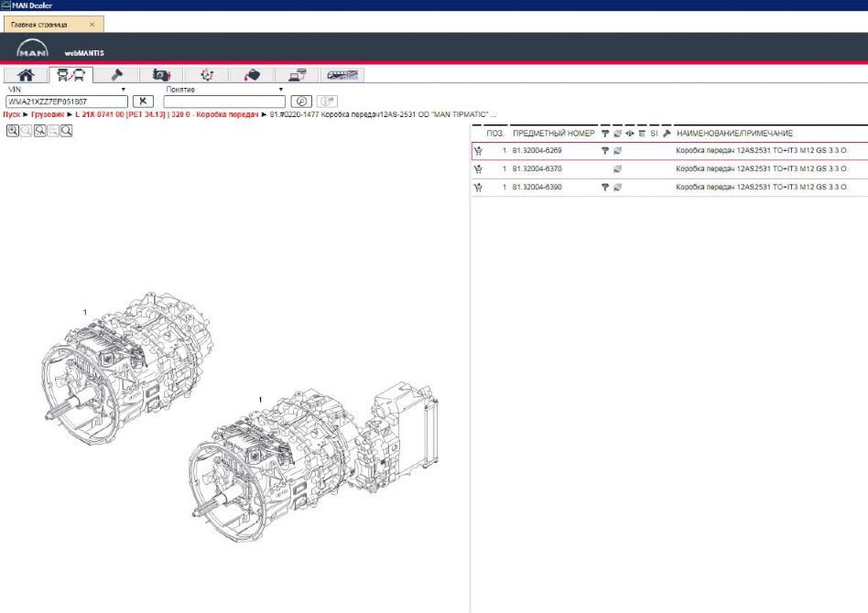This screenshot has height=613, width=868.
Task: Add part 81.32004-6269 to cart
Action: (478, 150)
